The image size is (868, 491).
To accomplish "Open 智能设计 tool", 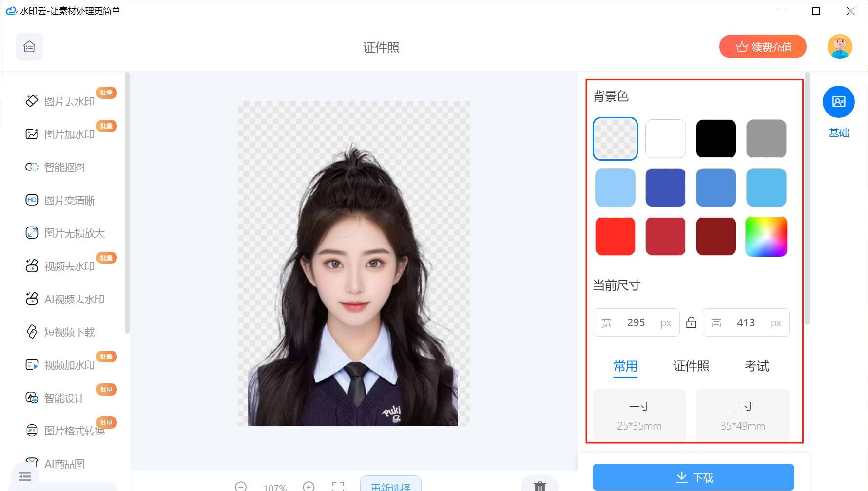I will coord(55,398).
